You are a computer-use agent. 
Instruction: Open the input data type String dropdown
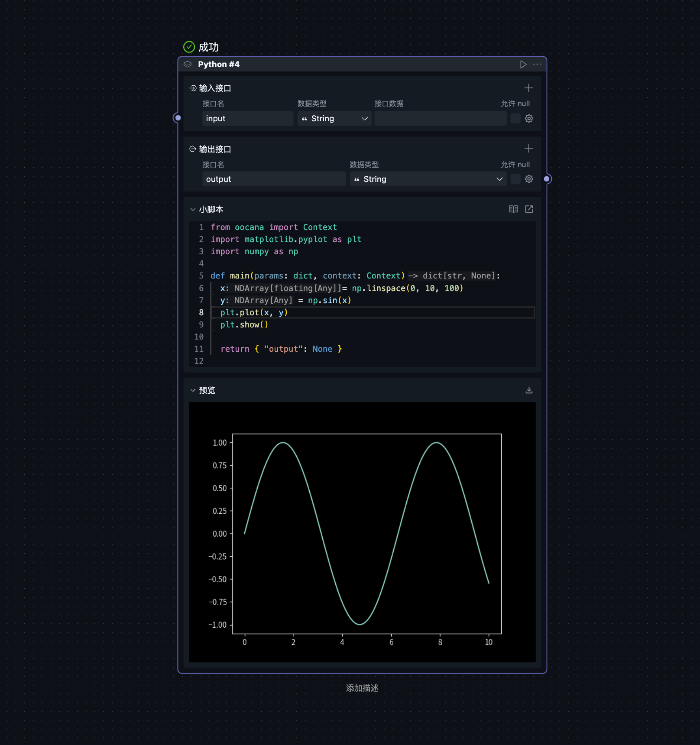(334, 119)
